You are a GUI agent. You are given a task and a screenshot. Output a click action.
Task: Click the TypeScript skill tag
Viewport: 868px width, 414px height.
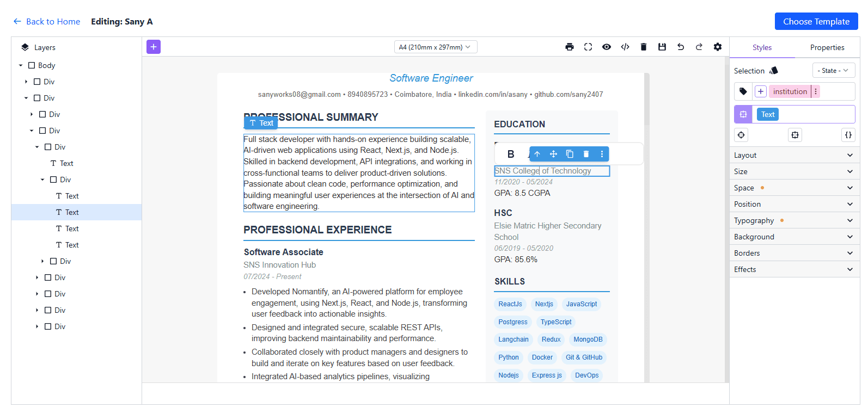tap(555, 322)
